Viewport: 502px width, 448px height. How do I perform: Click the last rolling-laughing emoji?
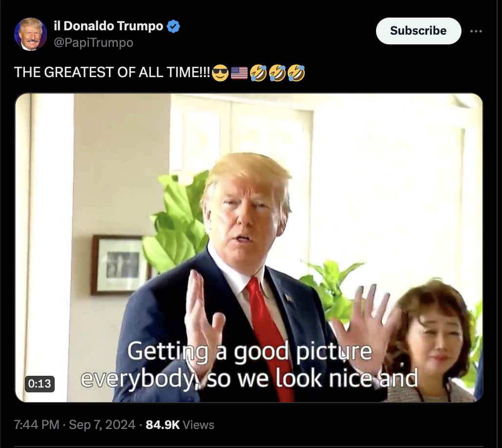point(296,73)
